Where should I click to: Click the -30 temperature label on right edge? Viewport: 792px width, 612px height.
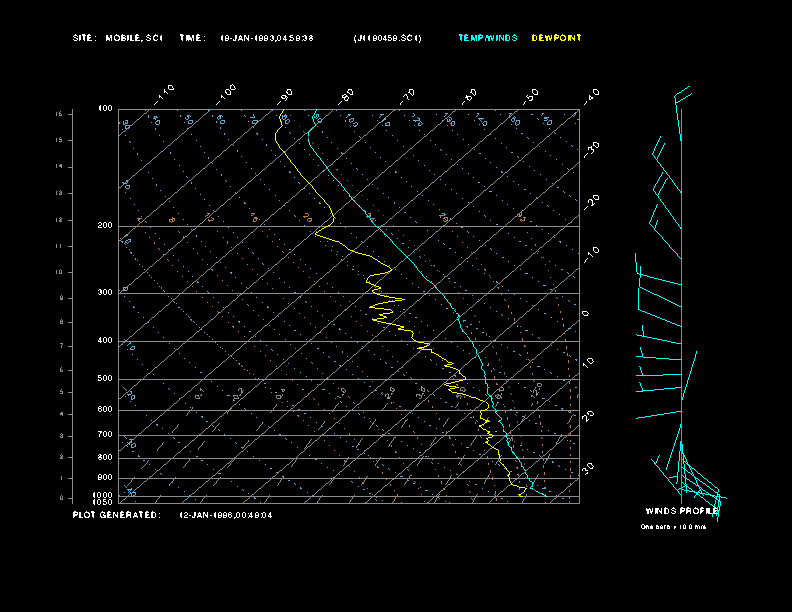[x=591, y=149]
